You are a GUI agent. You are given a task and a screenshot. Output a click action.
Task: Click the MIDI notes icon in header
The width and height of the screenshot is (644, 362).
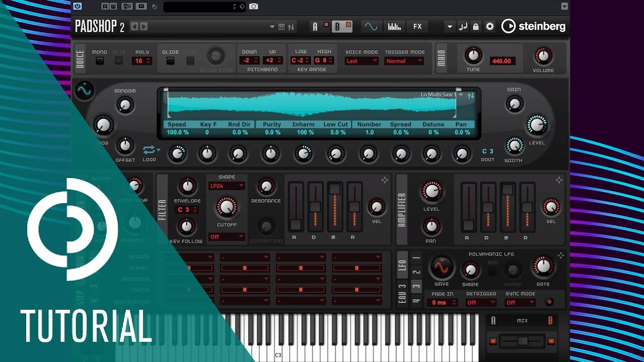463,27
